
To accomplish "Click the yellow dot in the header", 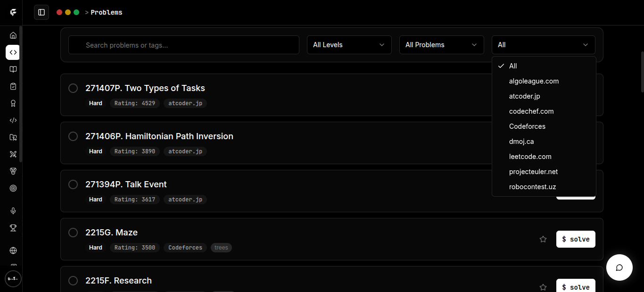I will [68, 12].
